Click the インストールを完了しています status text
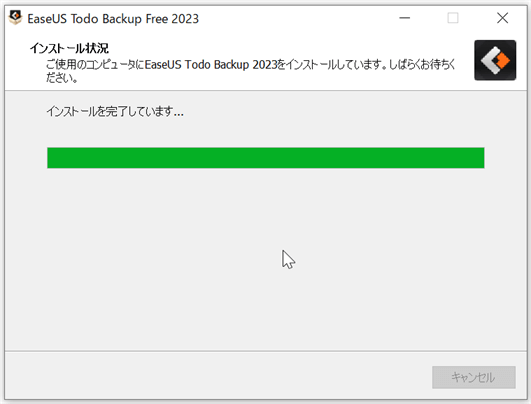 point(115,111)
